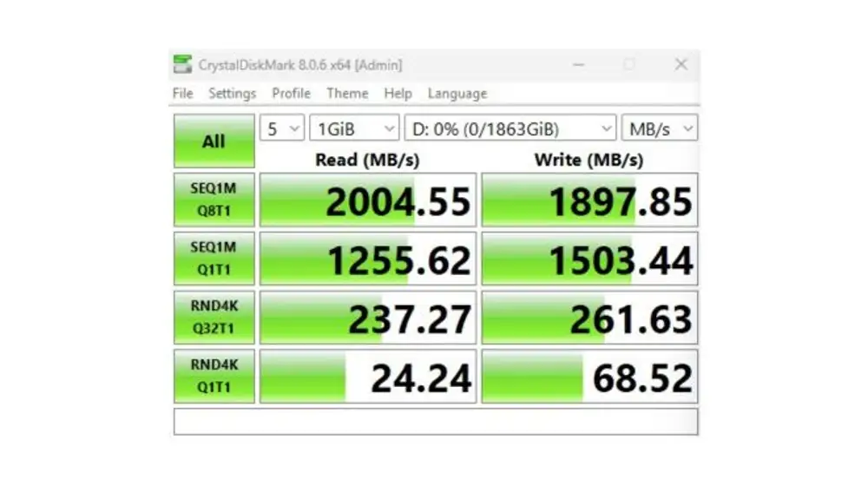The width and height of the screenshot is (868, 492).
Task: Open the Profile menu
Action: pyautogui.click(x=291, y=94)
